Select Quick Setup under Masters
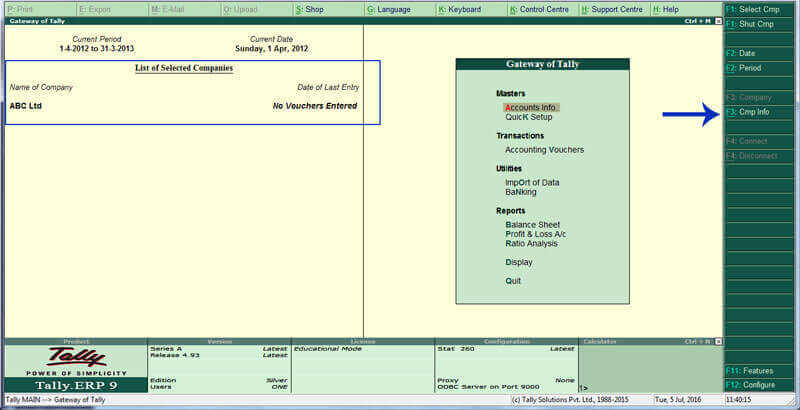 coord(529,117)
